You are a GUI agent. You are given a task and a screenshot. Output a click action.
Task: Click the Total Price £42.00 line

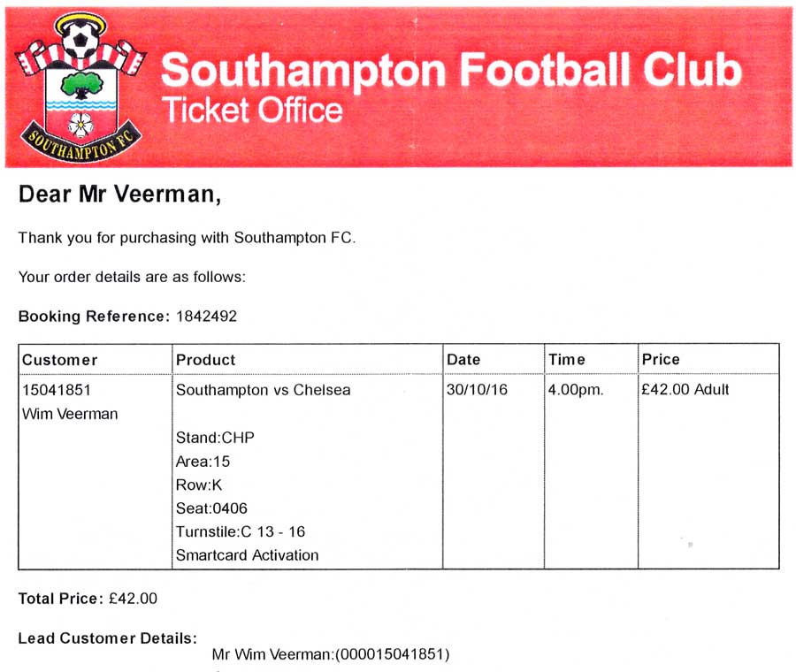[x=88, y=599]
